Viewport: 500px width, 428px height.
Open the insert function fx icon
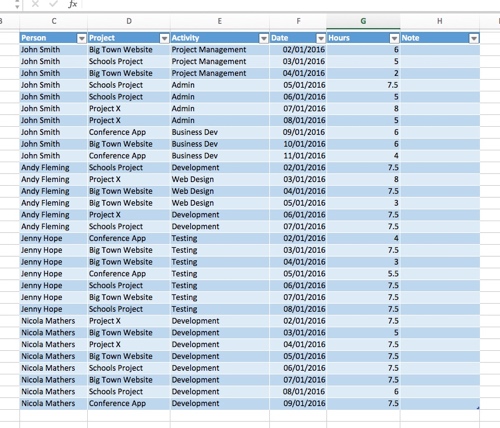tap(72, 4)
